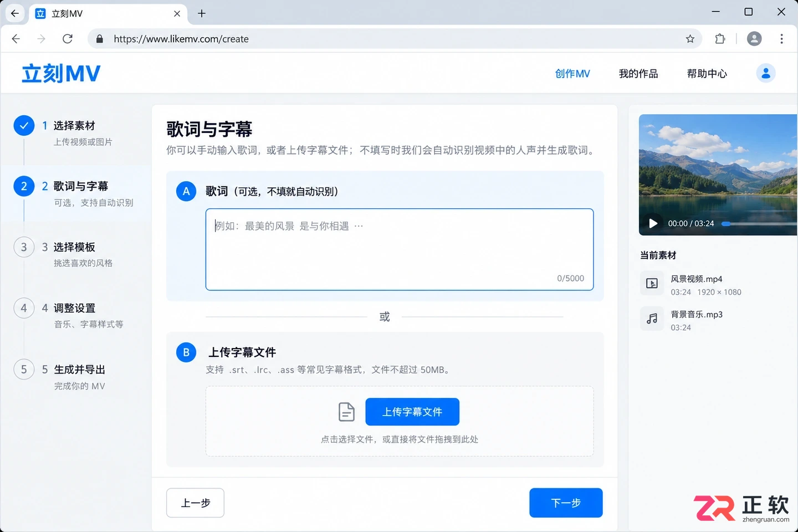Click the 当前素材 heading

point(658,255)
